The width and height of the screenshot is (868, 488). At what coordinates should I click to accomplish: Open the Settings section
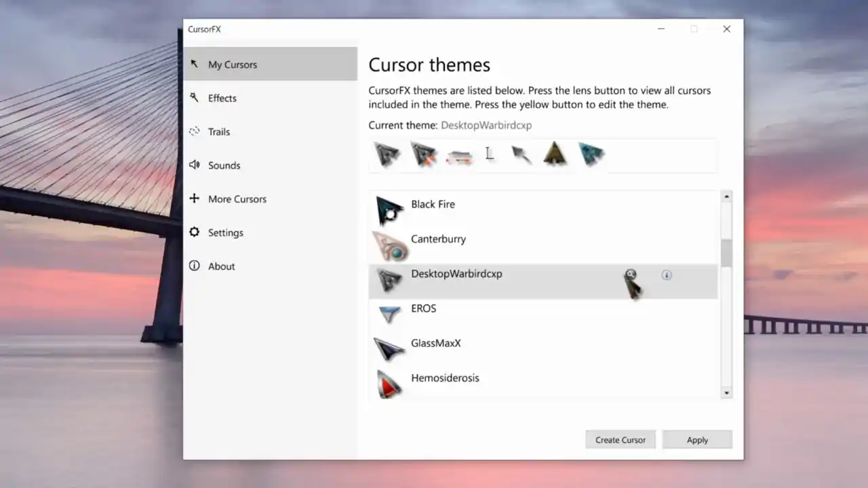(x=270, y=232)
